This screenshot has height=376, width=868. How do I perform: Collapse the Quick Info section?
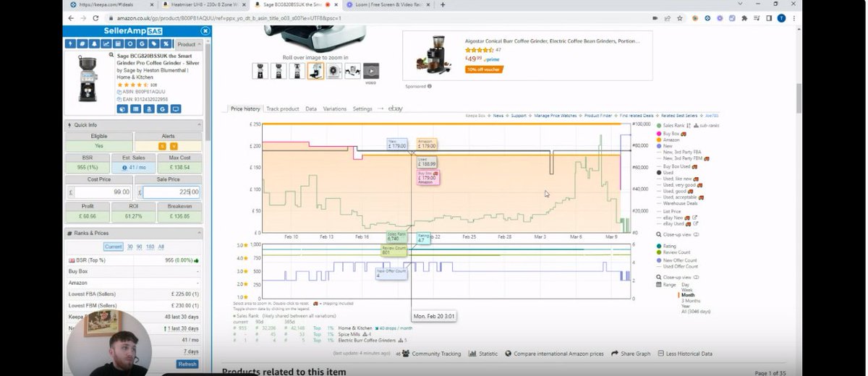[199, 124]
